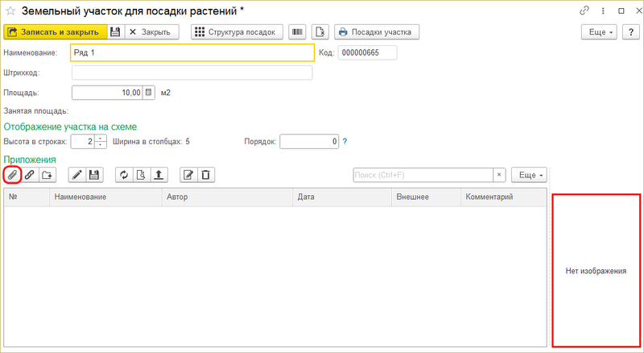
Task: Create a new folder in attachments
Action: [47, 175]
